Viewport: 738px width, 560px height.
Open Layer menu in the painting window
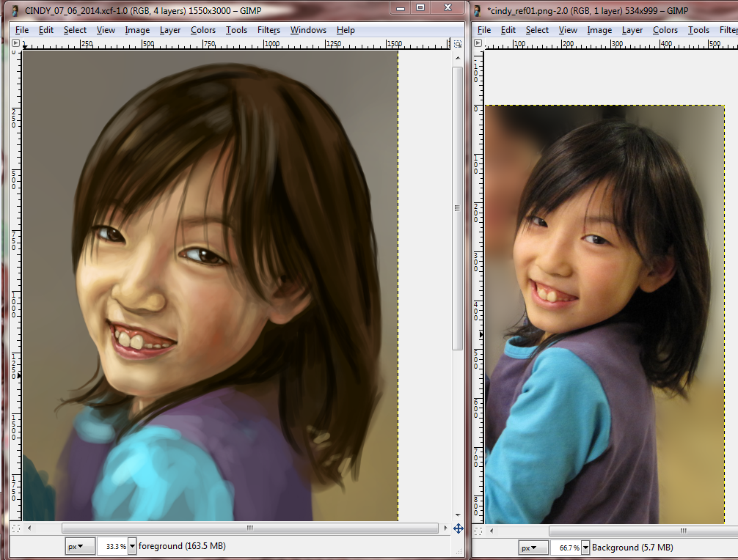(x=170, y=30)
